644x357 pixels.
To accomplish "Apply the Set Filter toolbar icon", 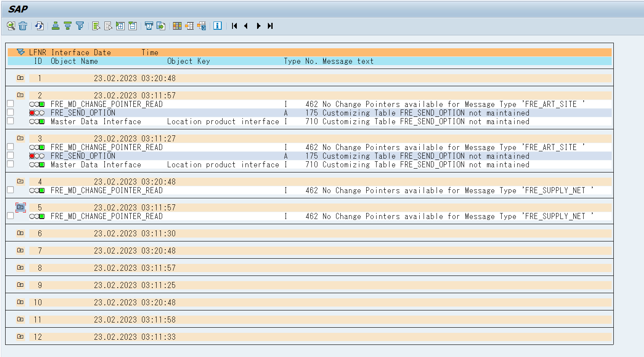I will click(x=80, y=26).
